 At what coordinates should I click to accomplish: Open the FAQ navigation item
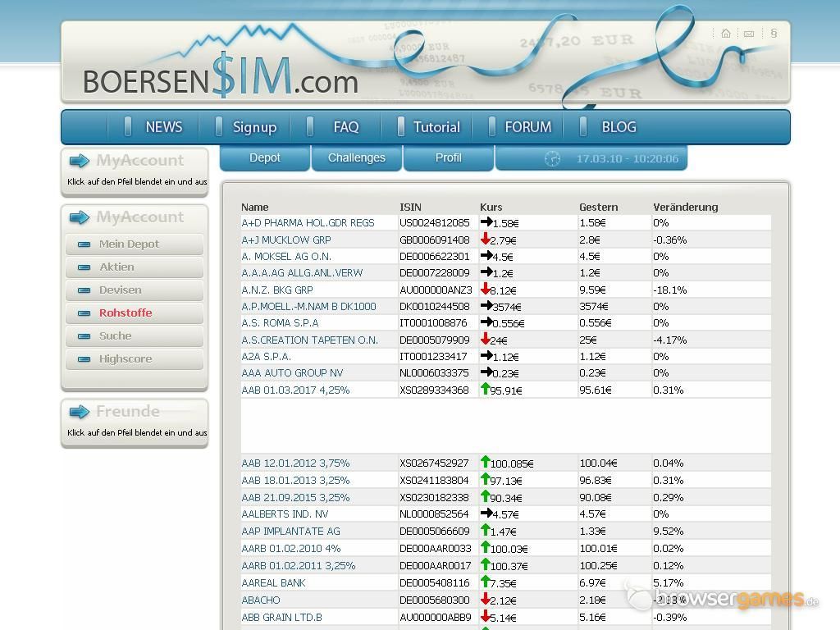346,127
